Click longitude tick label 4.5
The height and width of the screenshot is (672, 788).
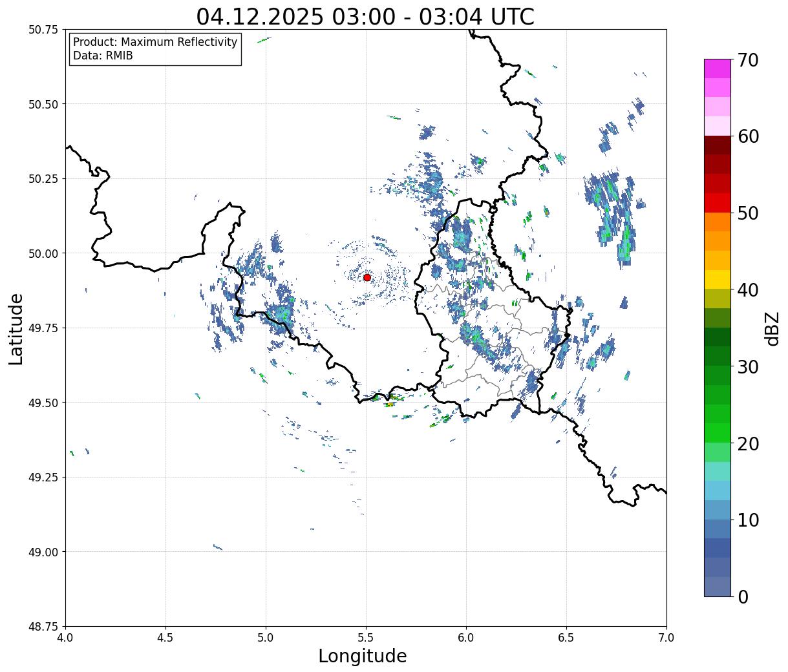click(x=165, y=638)
